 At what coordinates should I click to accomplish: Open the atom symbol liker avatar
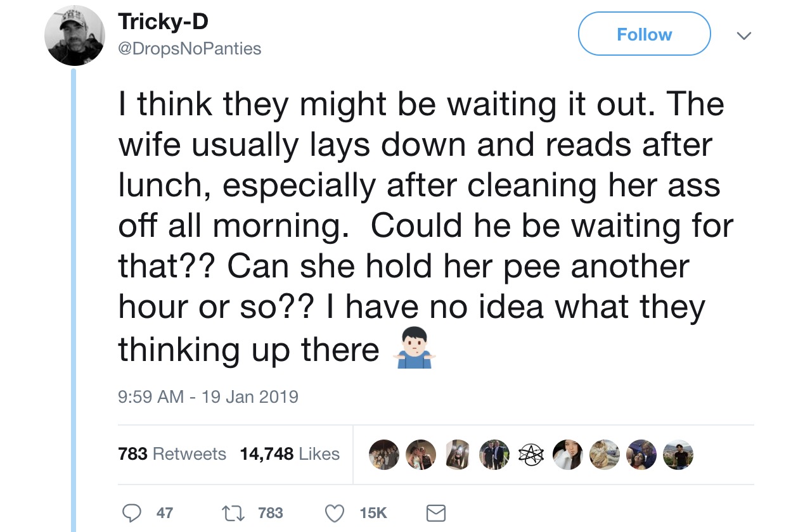coord(531,455)
